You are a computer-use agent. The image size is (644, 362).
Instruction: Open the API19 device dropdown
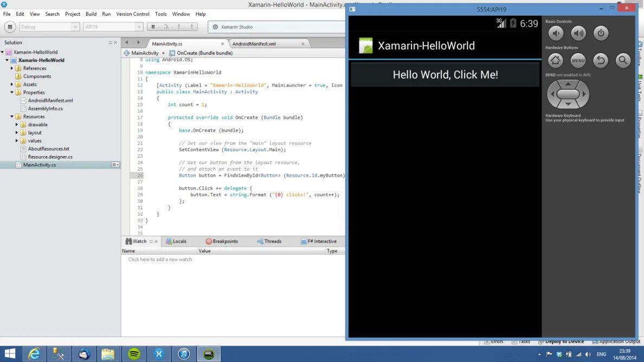pos(113,27)
